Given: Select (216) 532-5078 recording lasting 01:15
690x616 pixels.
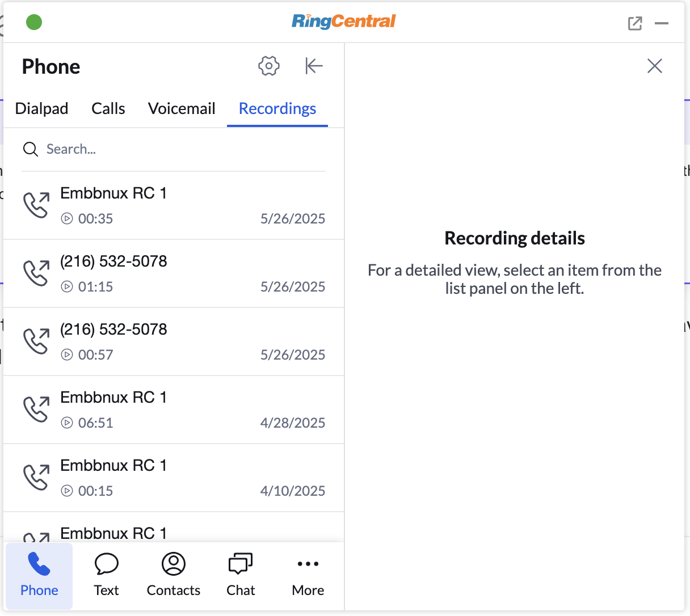Looking at the screenshot, I should (174, 273).
